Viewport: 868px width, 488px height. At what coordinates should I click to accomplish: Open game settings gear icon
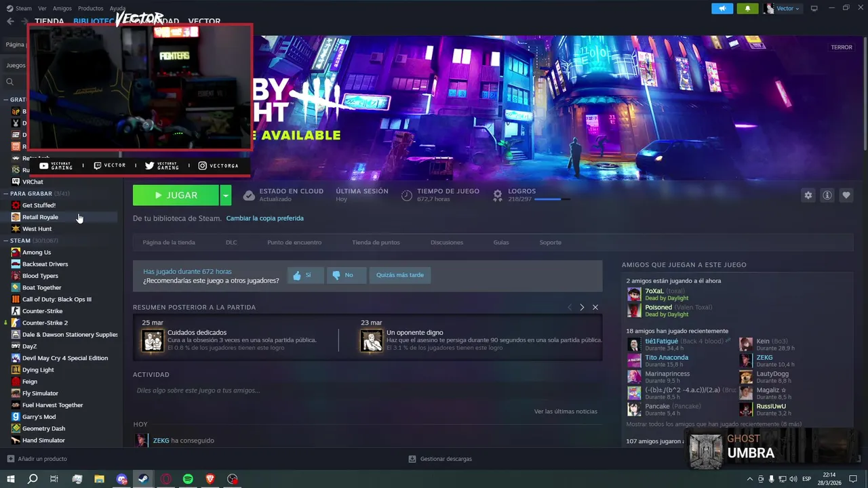808,195
